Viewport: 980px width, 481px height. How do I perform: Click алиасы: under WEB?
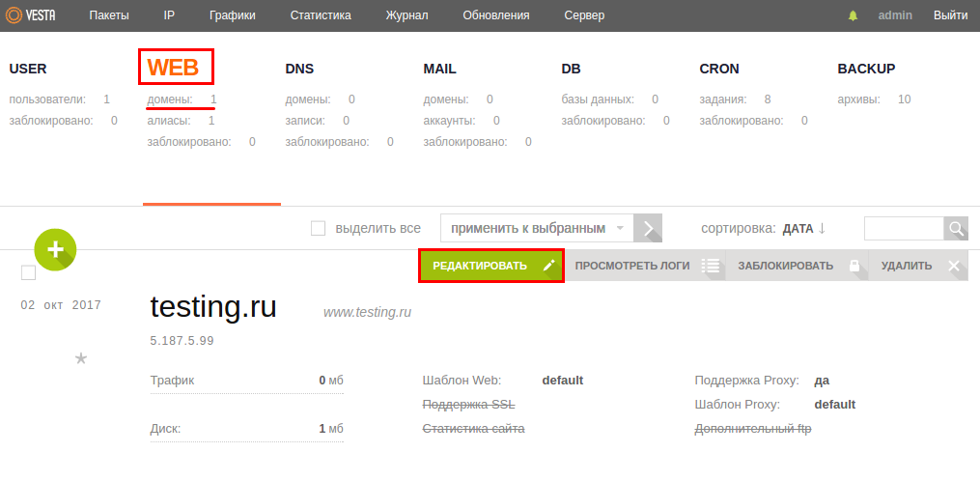coord(169,121)
